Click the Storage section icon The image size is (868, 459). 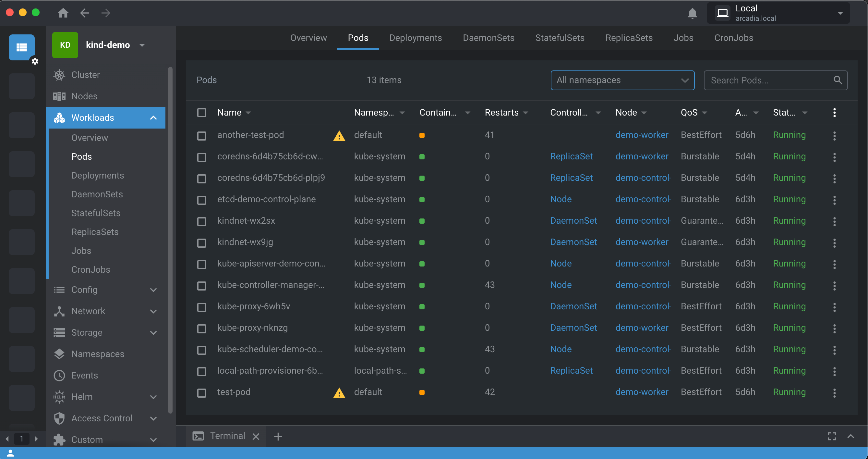point(59,333)
